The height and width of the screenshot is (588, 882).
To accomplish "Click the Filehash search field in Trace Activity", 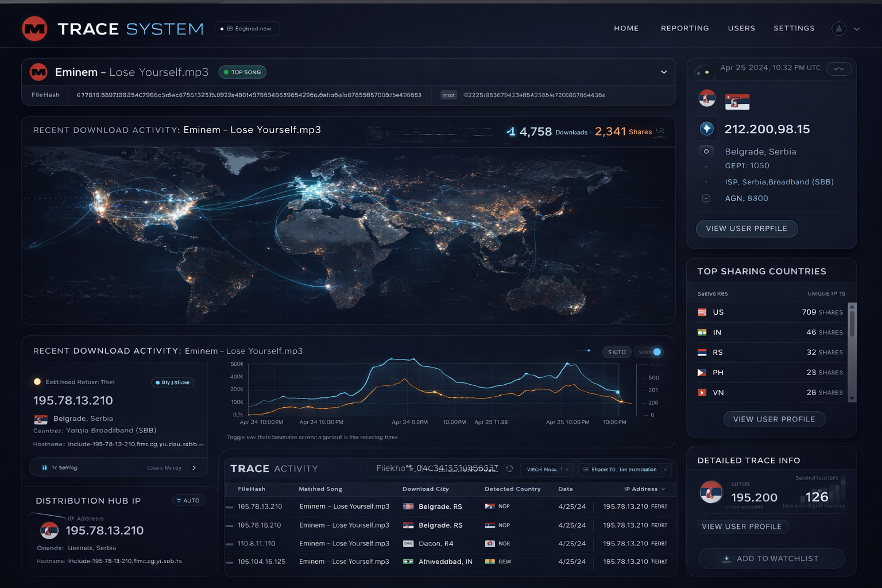I will (436, 469).
